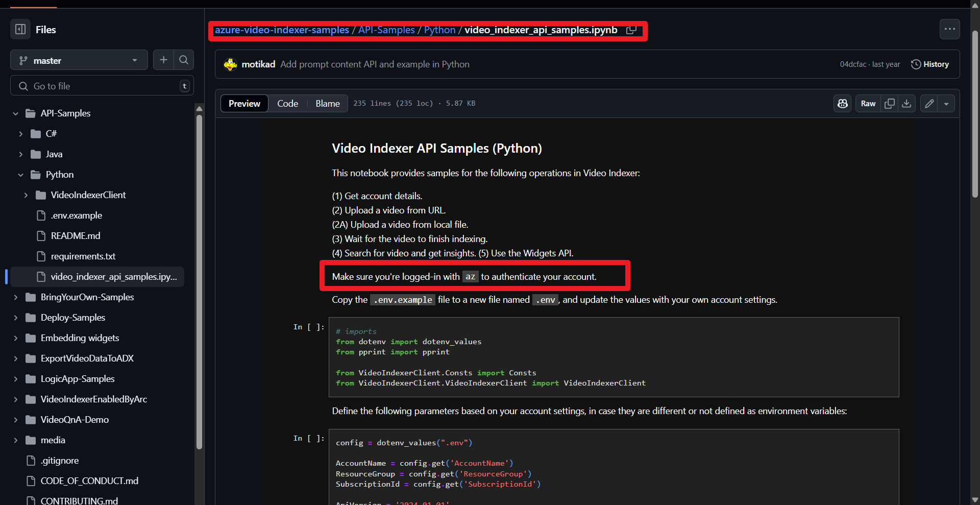Switch to the Code tab
The image size is (980, 505).
coord(288,104)
